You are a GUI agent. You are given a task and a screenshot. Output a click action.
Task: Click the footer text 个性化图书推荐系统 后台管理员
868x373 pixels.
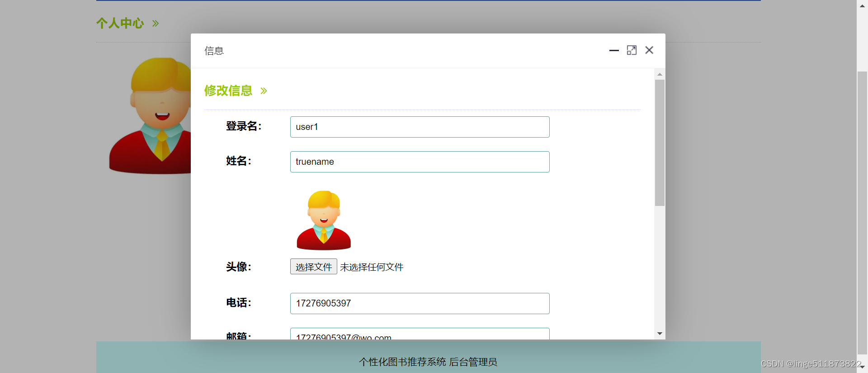(x=428, y=362)
